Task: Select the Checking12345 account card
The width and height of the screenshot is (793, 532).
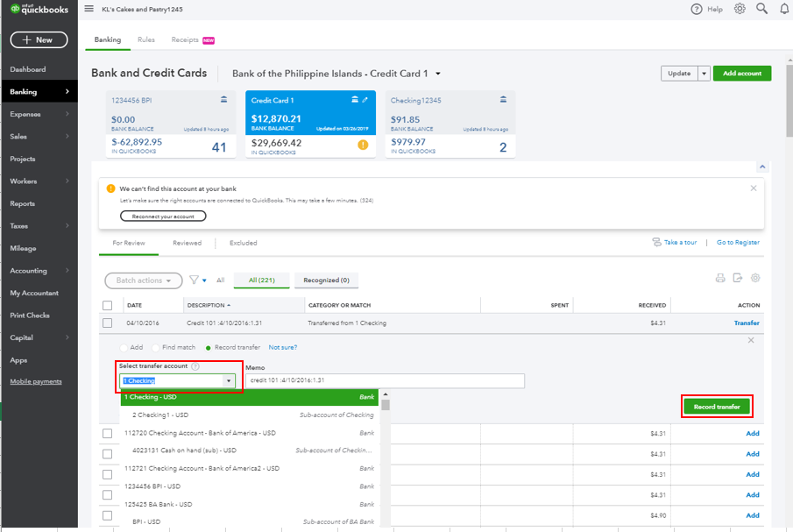Action: (x=450, y=124)
